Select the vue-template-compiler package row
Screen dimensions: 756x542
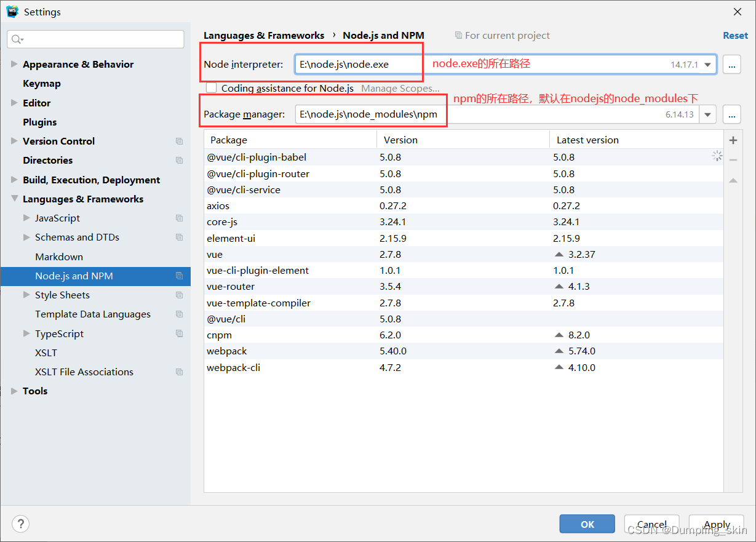pyautogui.click(x=464, y=303)
